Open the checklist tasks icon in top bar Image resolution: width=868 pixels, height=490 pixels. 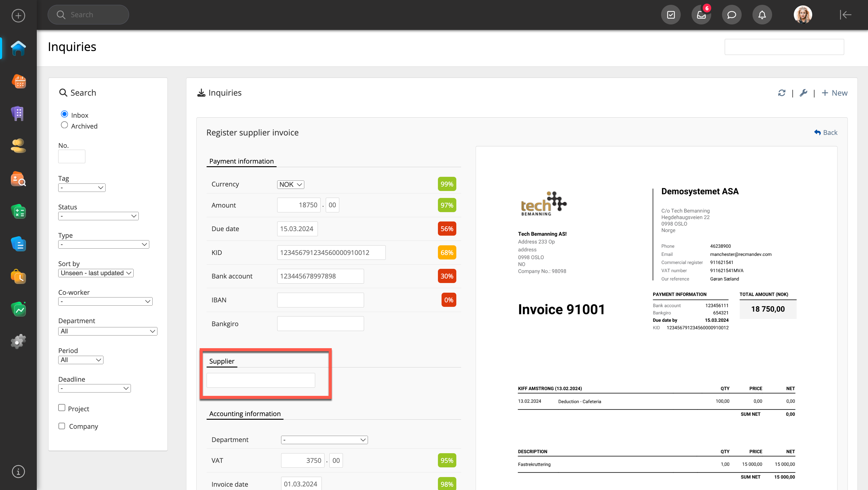coord(670,15)
